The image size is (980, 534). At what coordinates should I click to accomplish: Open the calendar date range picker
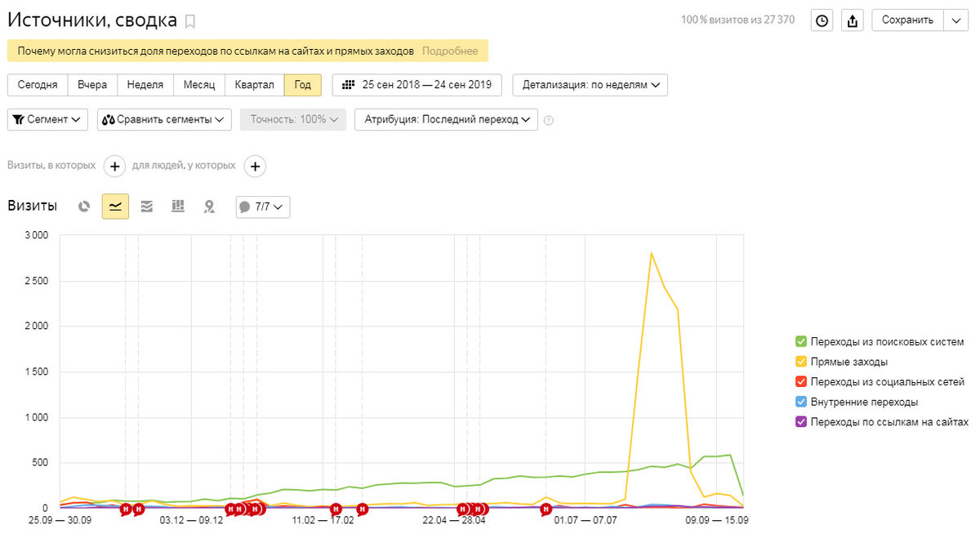tap(416, 85)
